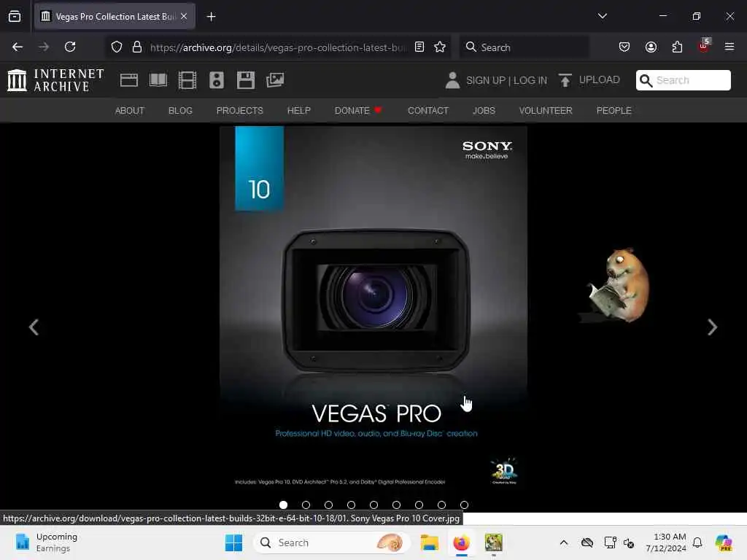747x560 pixels.
Task: Open the Web (Wayback) media icon
Action: (129, 80)
